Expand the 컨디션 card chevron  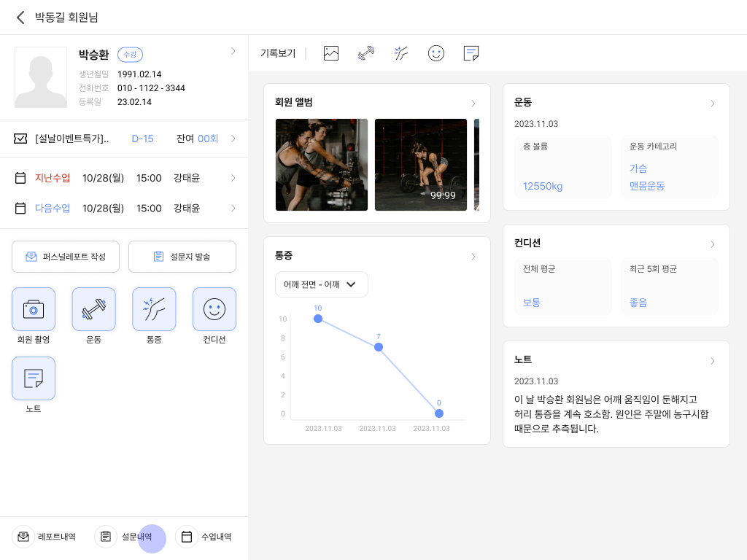(x=713, y=244)
